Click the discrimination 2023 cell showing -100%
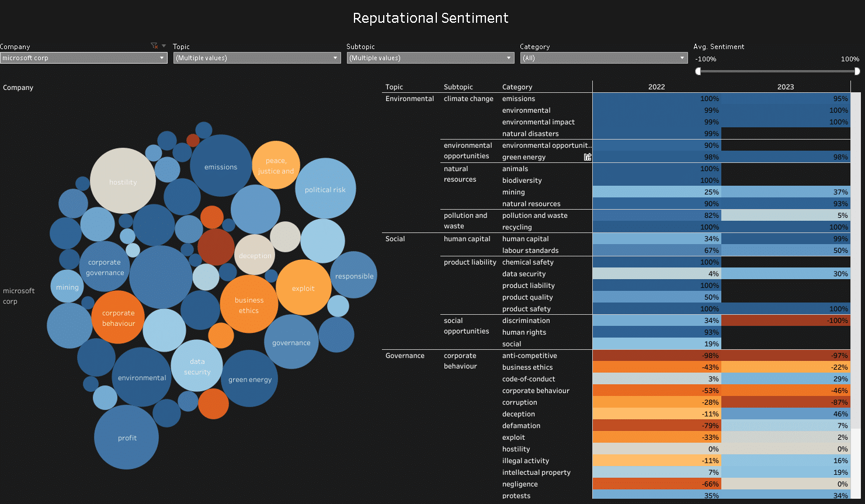 tap(786, 321)
